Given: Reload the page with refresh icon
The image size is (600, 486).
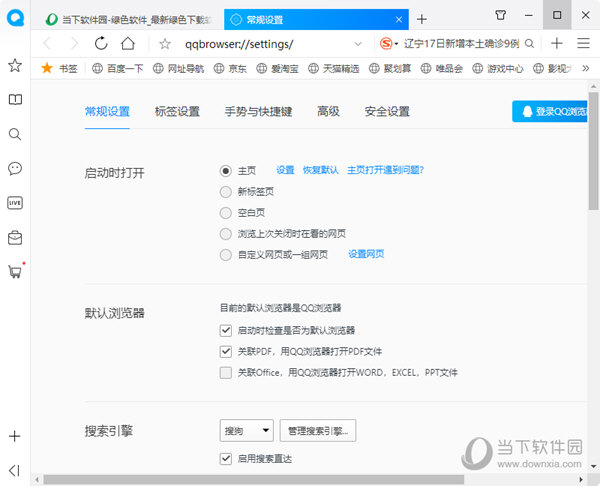Looking at the screenshot, I should click(101, 44).
